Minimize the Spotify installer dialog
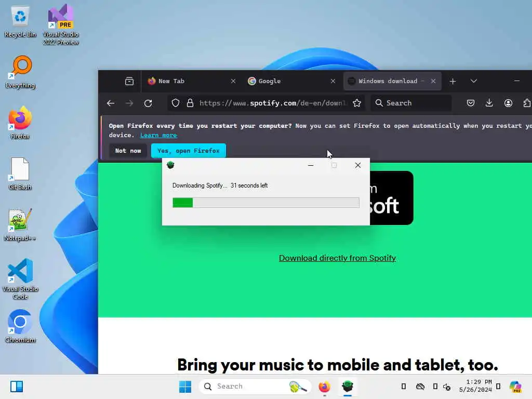Image resolution: width=532 pixels, height=399 pixels. click(x=311, y=165)
